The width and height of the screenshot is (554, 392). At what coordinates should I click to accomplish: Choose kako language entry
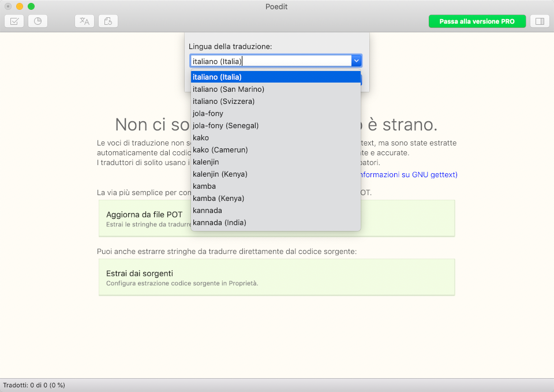276,137
